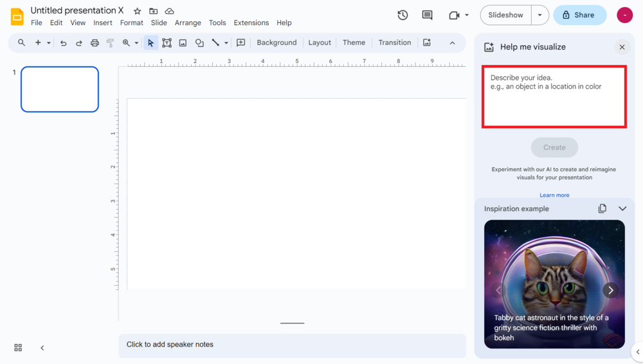643x364 pixels.
Task: Follow the Learn more link
Action: [554, 195]
